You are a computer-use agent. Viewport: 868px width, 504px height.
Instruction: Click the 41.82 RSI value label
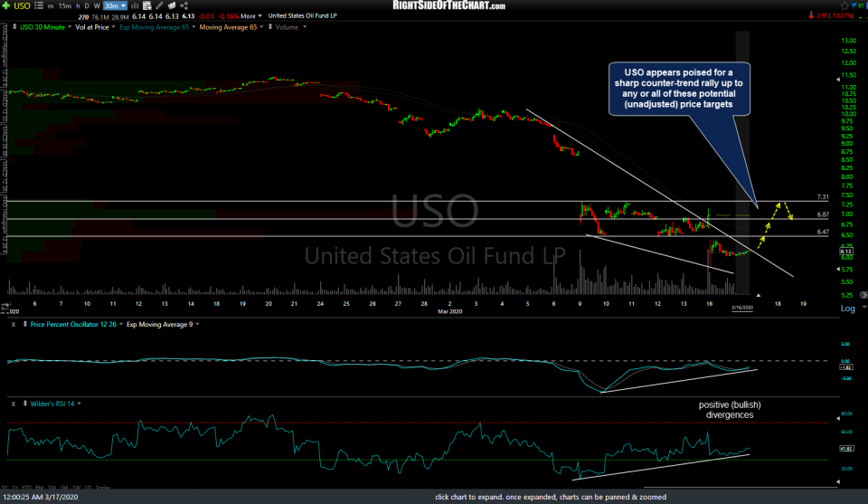(846, 448)
